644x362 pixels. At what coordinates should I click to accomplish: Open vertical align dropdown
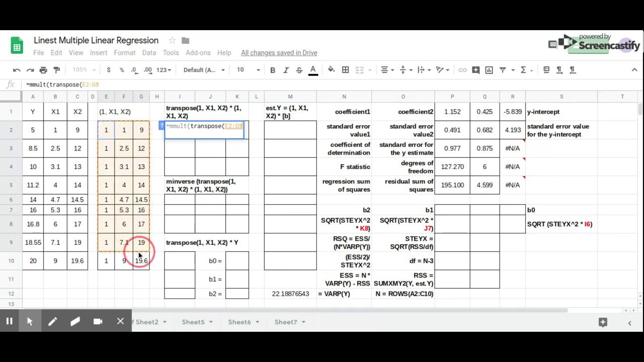[405, 70]
